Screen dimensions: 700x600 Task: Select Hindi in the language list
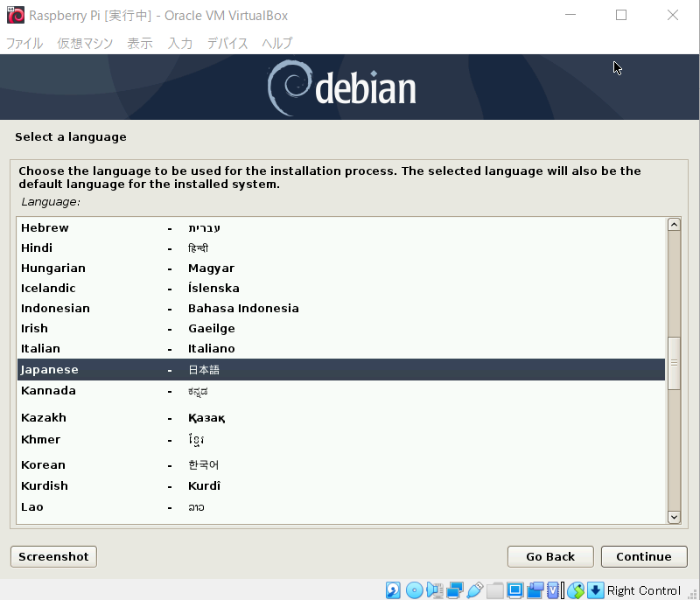click(341, 248)
